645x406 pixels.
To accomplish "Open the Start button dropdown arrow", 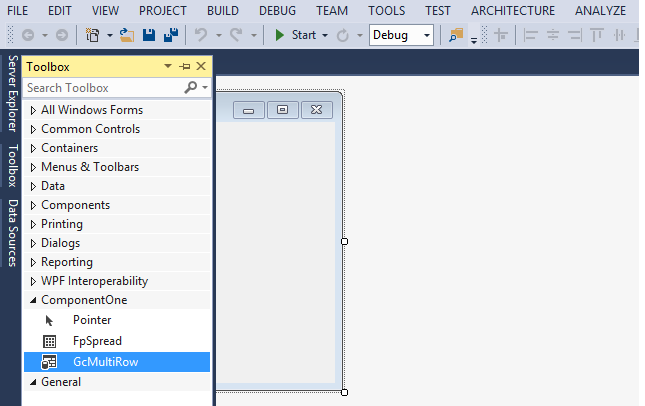I will tap(325, 35).
